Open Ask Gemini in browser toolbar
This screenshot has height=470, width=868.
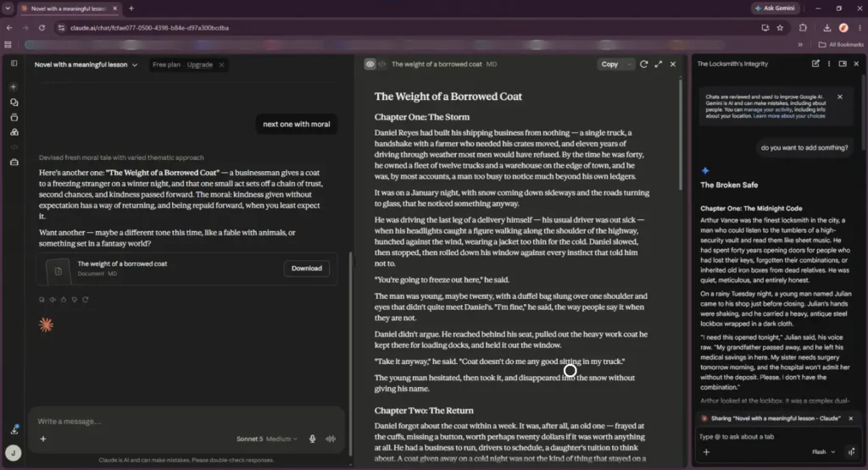[775, 8]
